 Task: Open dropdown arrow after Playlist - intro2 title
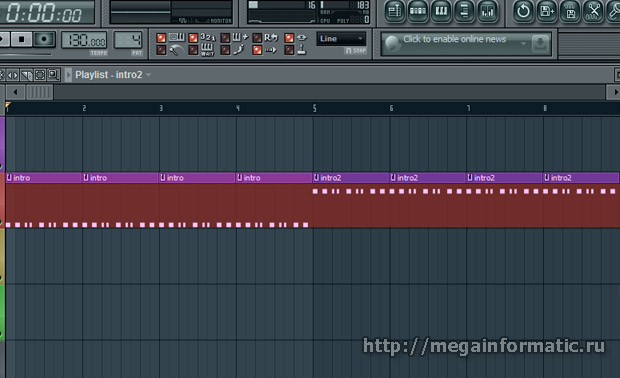[149, 74]
